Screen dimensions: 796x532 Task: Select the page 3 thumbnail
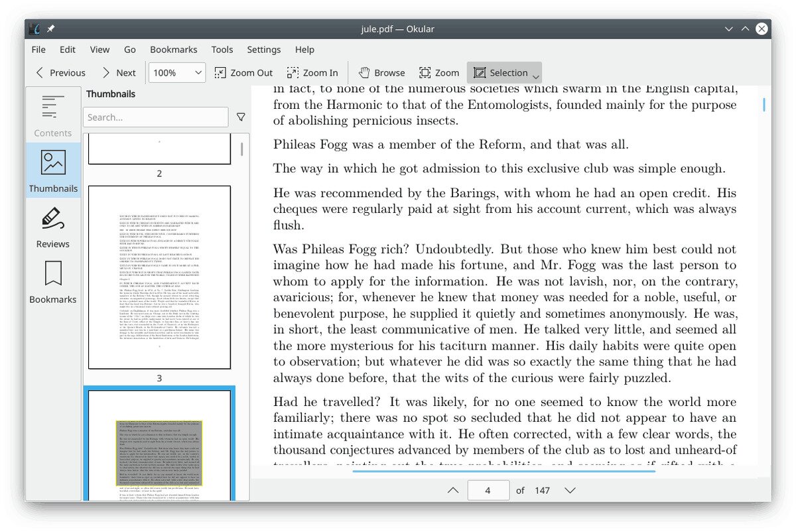click(159, 277)
